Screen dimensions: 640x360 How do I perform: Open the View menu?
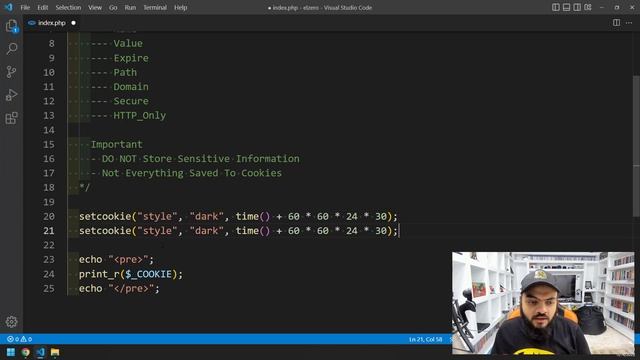[95, 7]
